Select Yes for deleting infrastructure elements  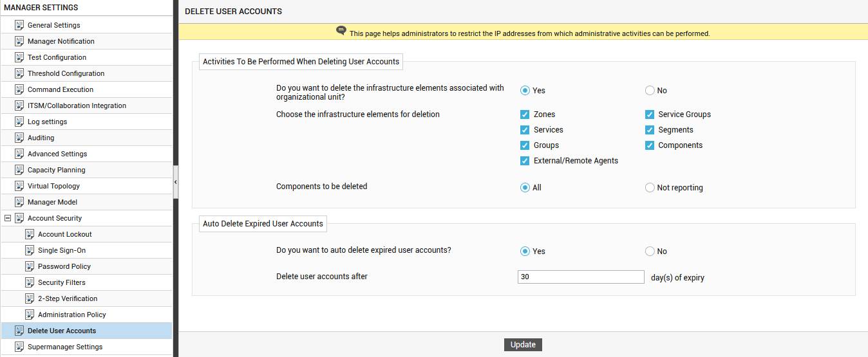(x=525, y=91)
